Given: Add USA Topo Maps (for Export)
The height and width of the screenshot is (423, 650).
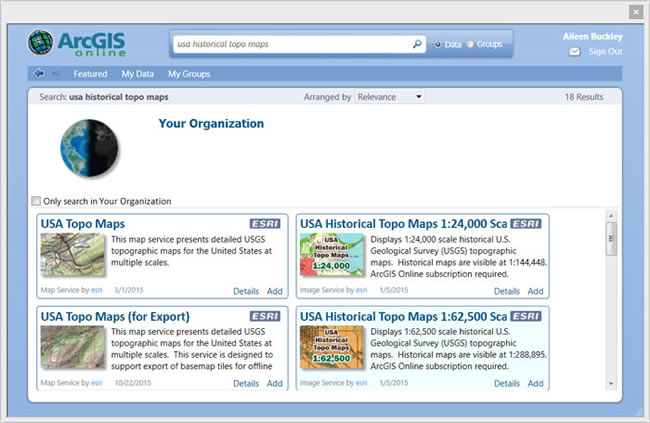Looking at the screenshot, I should click(274, 384).
